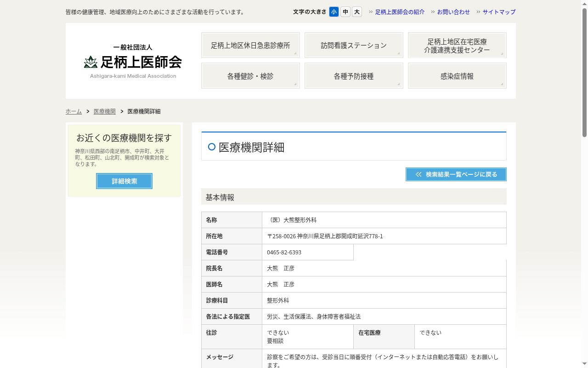
Task: Open 訪問看護ステーション menu
Action: coord(354,45)
